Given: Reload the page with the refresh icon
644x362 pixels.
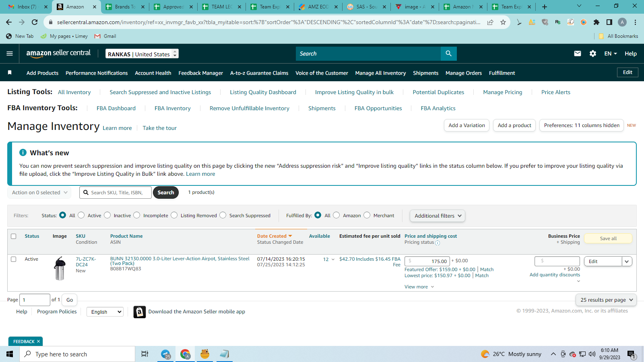Looking at the screenshot, I should pyautogui.click(x=35, y=22).
